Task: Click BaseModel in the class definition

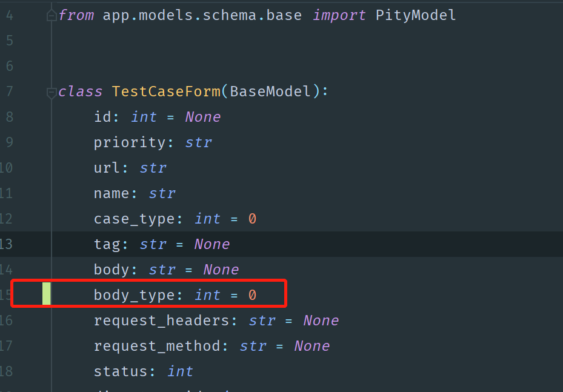Action: [x=270, y=91]
